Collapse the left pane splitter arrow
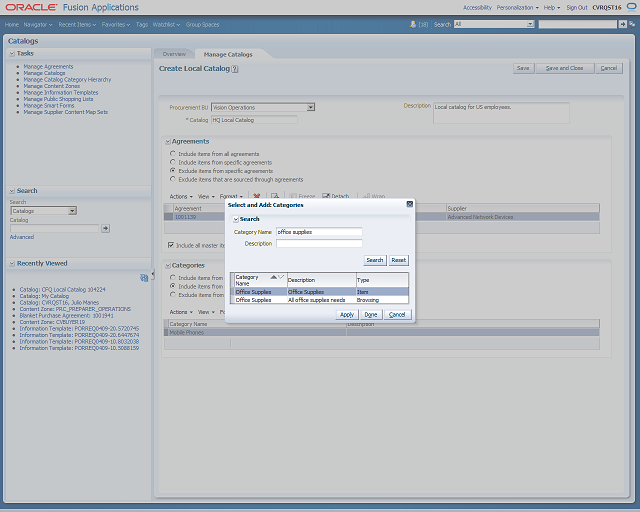 point(153,274)
